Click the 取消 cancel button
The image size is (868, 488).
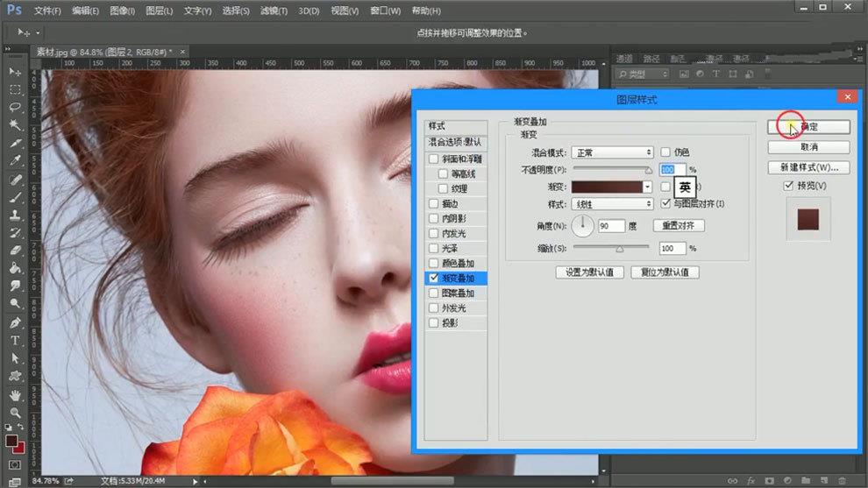click(x=808, y=146)
